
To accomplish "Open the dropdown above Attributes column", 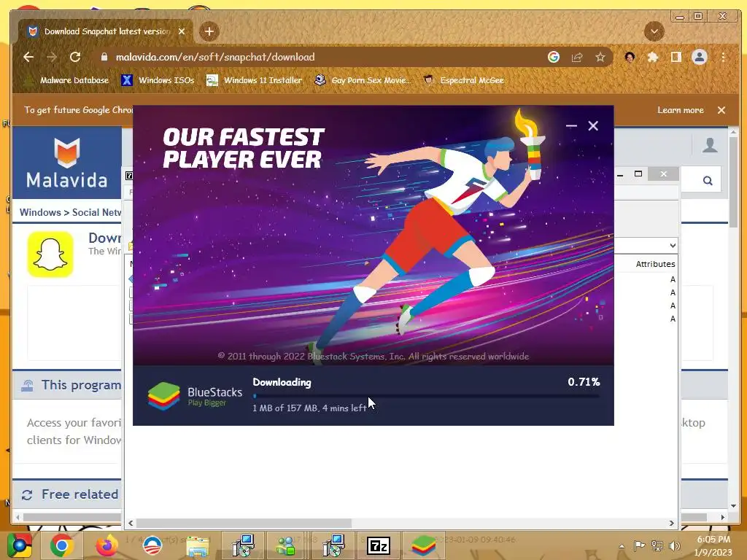I will [x=672, y=246].
